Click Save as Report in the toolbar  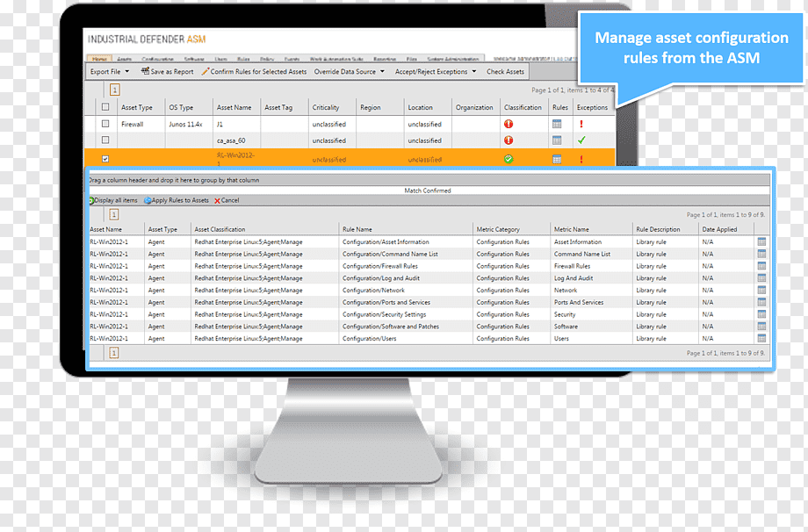click(168, 72)
